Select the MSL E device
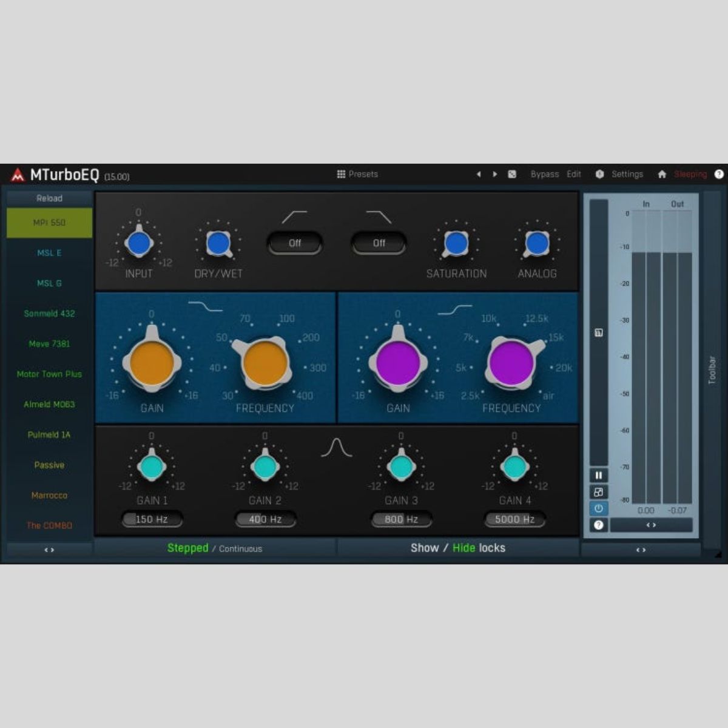Screen dimensions: 728x728 point(49,253)
